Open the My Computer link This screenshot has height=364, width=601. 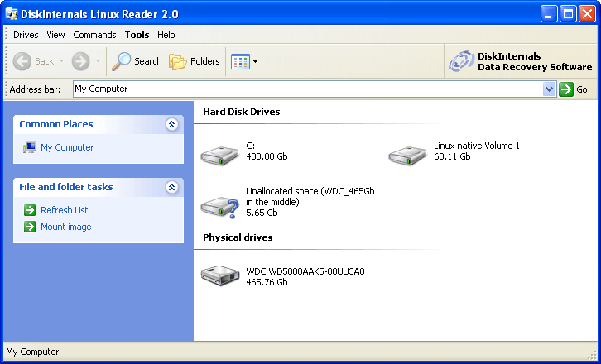[x=67, y=147]
